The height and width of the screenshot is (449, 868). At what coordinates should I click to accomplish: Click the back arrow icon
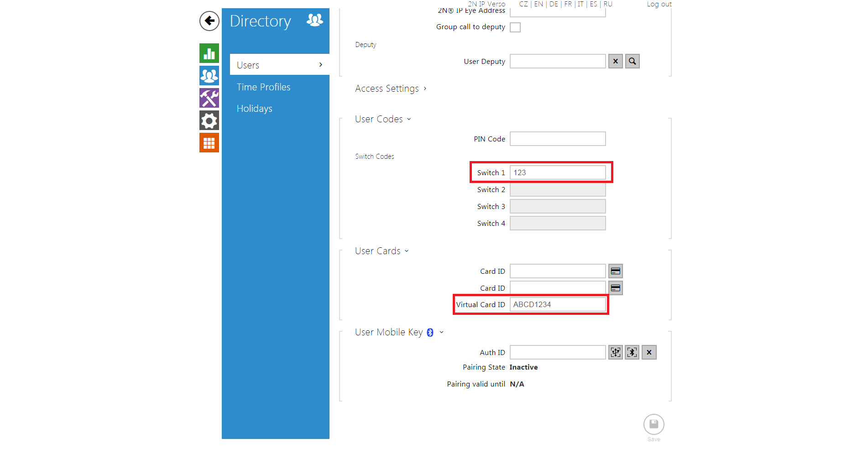(x=209, y=21)
